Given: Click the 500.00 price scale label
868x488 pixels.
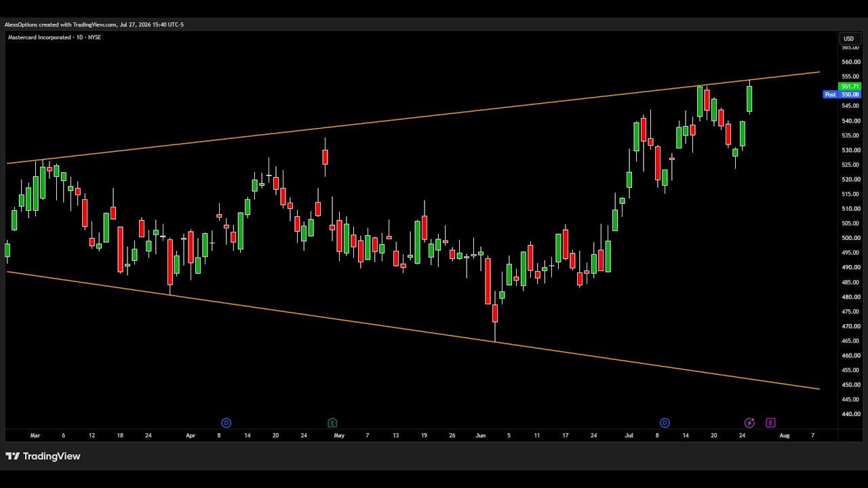Looking at the screenshot, I should [x=850, y=239].
